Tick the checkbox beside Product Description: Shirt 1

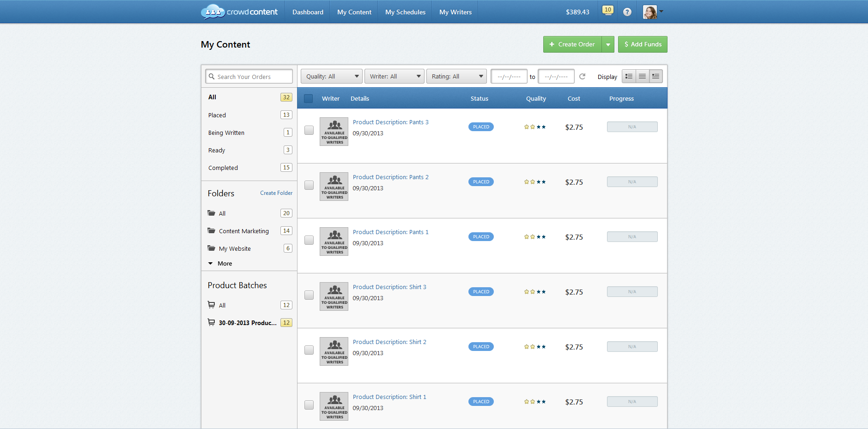click(x=309, y=405)
